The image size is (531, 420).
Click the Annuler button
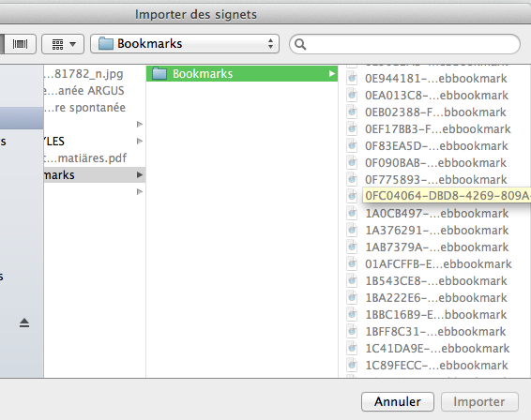point(398,402)
